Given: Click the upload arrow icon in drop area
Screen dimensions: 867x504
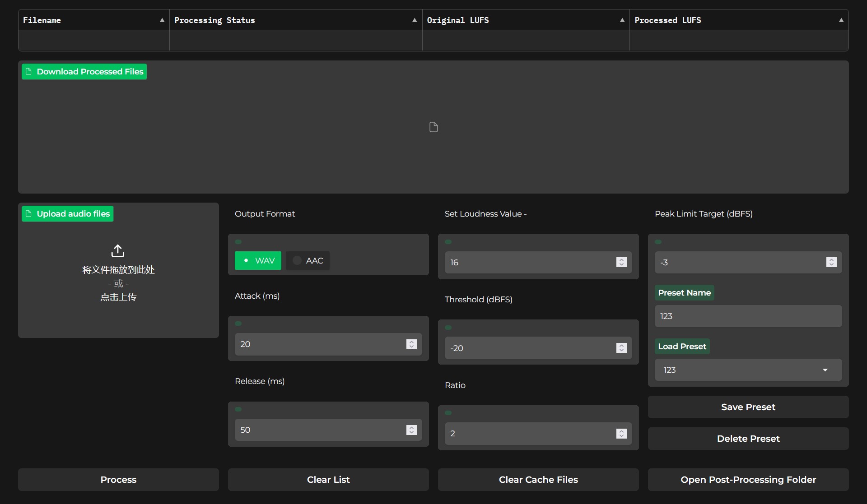Looking at the screenshot, I should (x=118, y=251).
